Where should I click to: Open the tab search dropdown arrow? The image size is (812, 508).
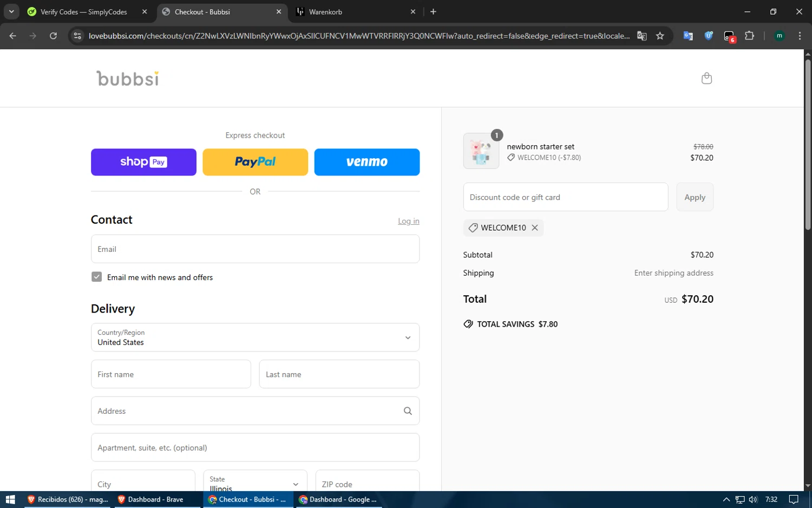click(x=11, y=11)
